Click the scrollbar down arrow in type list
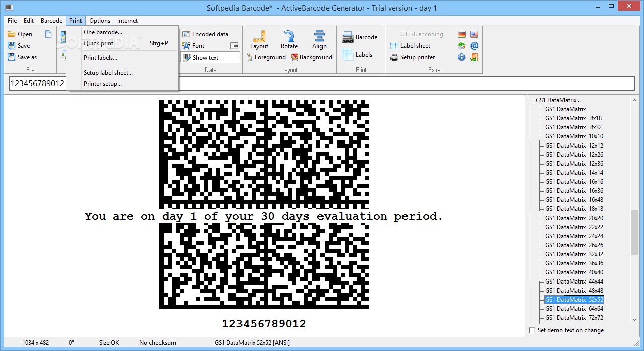 pyautogui.click(x=634, y=319)
